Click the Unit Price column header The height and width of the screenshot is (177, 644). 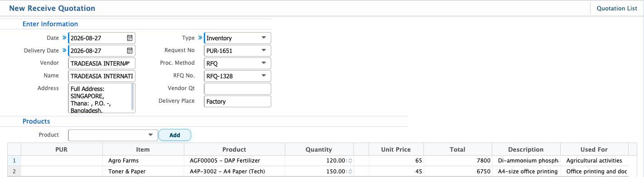[x=396, y=149]
